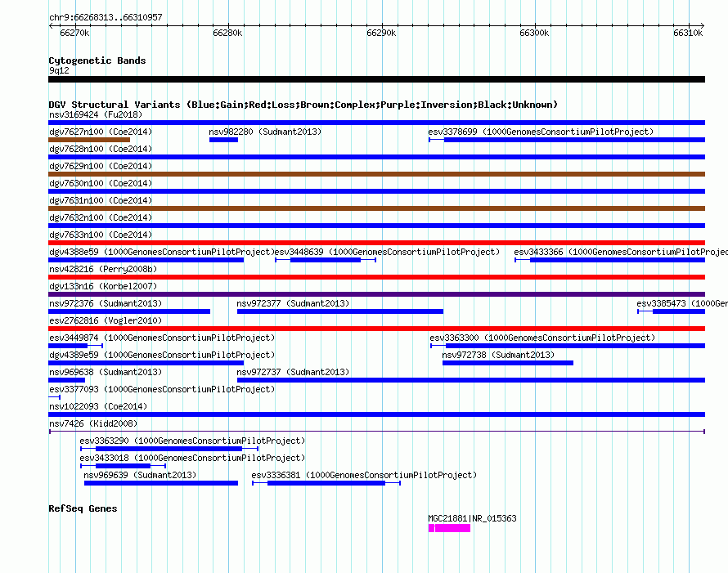Select the thin nsv7426 inversion line
728x573 pixels.
[376, 432]
